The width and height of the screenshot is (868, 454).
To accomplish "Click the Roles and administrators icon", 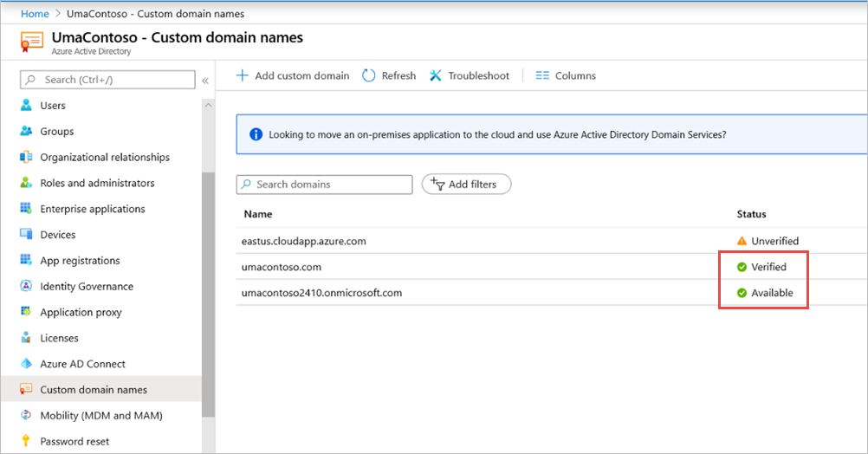I will pyautogui.click(x=26, y=183).
